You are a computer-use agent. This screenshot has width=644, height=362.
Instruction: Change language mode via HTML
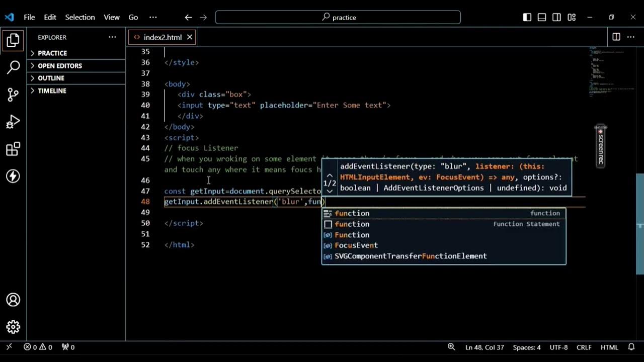click(x=609, y=347)
